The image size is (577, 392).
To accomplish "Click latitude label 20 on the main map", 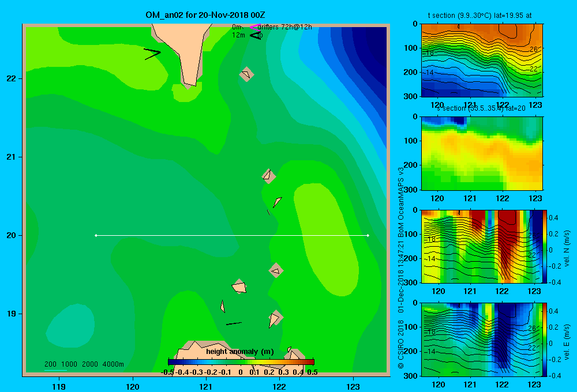I will [12, 235].
